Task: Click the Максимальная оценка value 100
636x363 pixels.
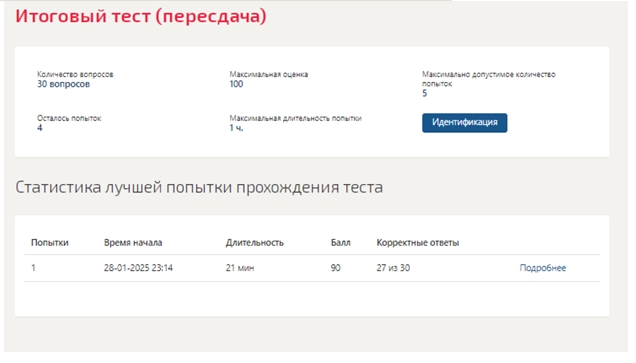Action: pyautogui.click(x=236, y=84)
